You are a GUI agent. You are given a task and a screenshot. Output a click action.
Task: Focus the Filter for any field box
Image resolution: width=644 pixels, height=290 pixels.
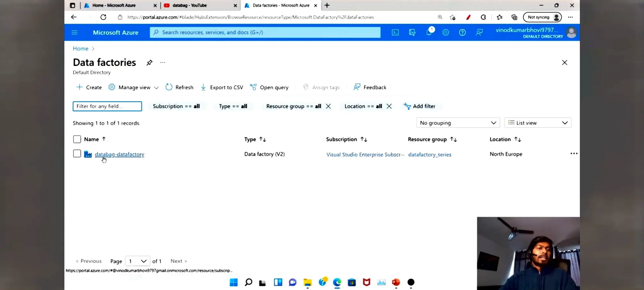tap(107, 106)
